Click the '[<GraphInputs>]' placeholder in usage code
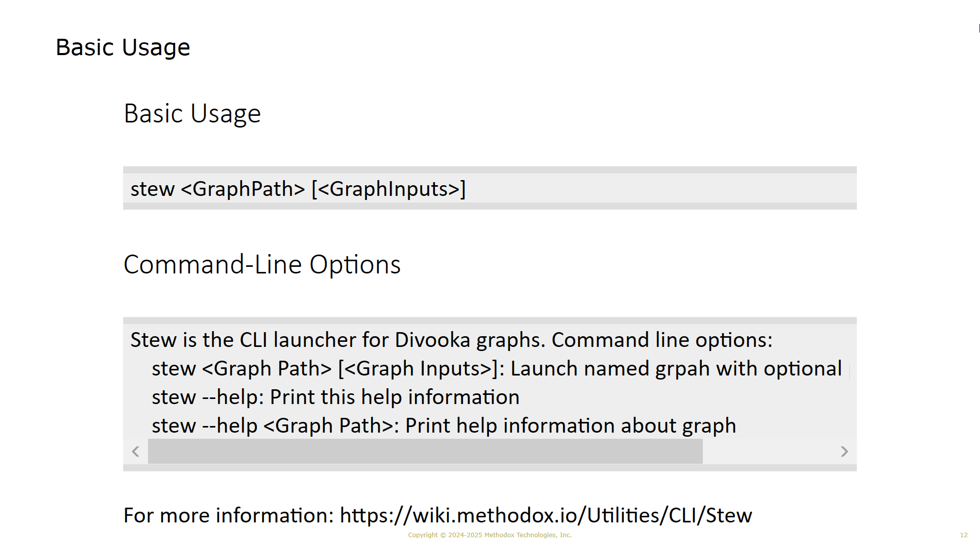 (388, 189)
